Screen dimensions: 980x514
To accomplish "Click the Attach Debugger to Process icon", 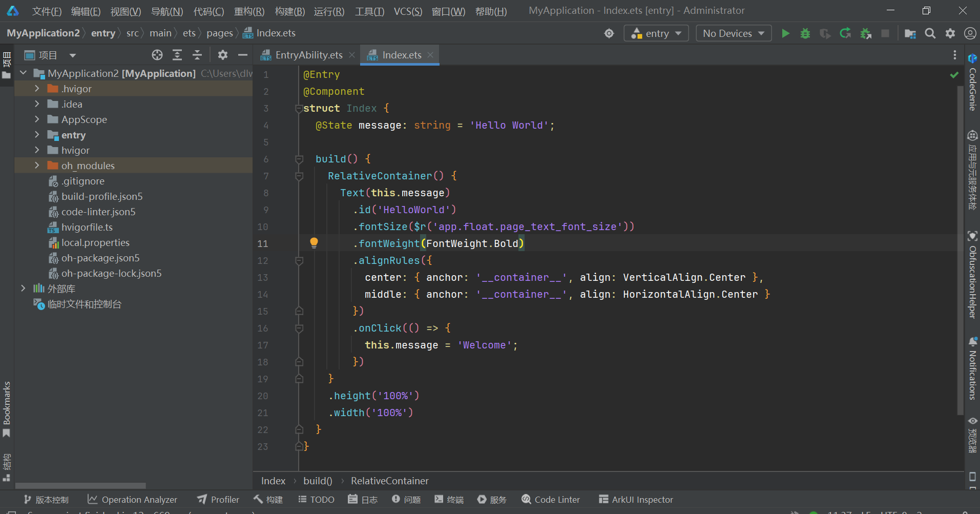I will pos(866,33).
